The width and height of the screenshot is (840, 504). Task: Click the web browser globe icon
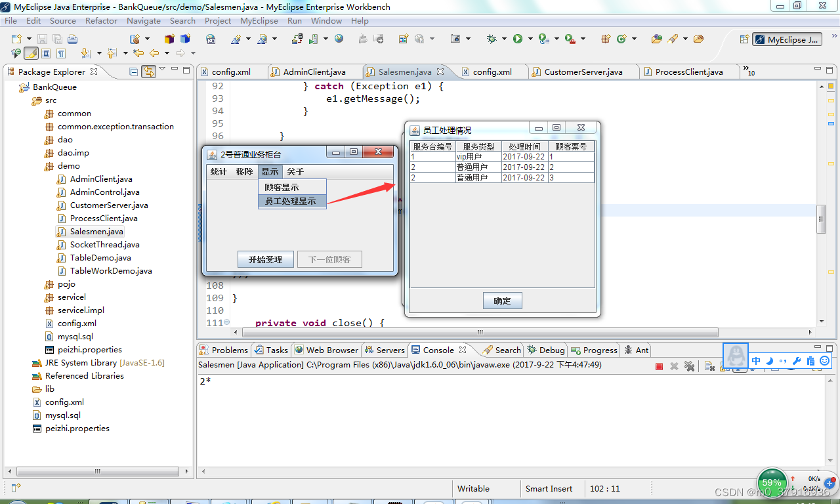coord(339,39)
